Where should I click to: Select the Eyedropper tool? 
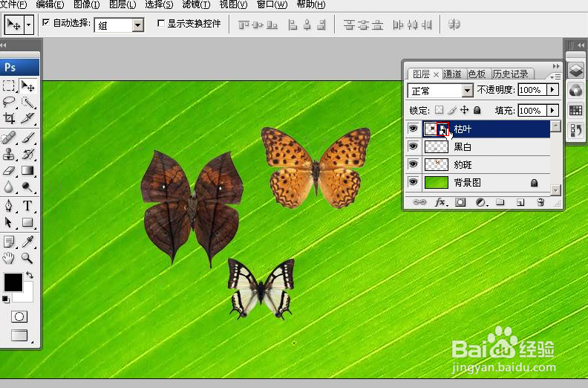pos(27,242)
